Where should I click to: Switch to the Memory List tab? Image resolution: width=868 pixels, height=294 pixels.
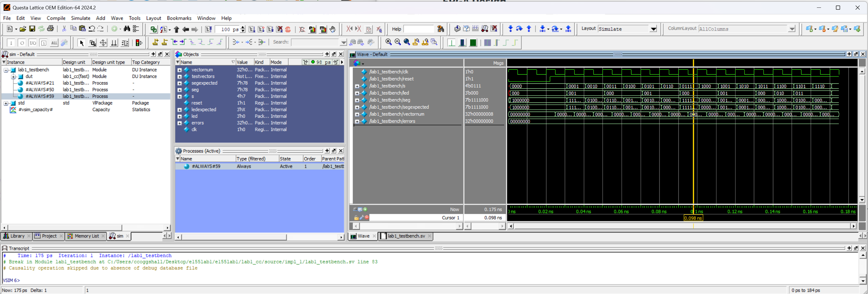[86, 236]
